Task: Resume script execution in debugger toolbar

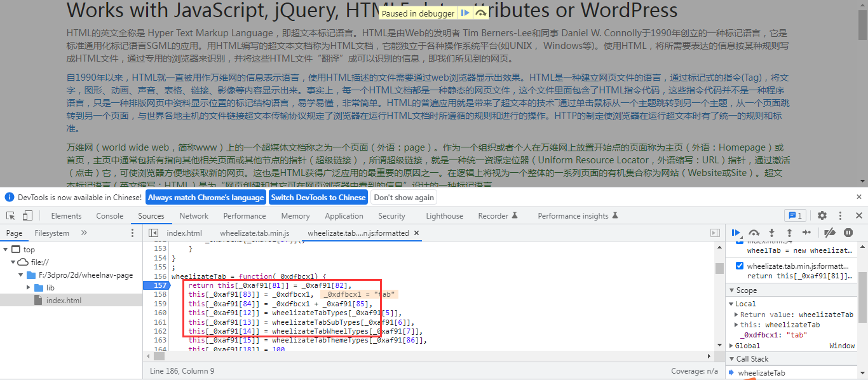Action: 736,233
